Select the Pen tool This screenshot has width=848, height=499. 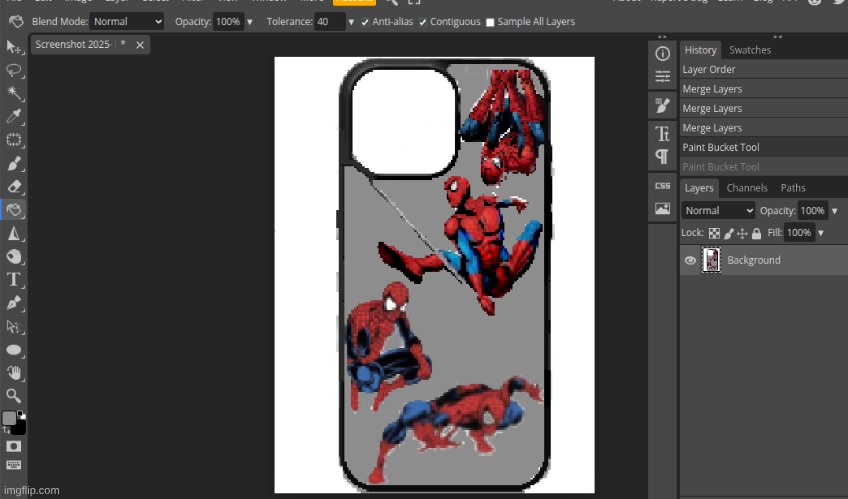pyautogui.click(x=14, y=303)
